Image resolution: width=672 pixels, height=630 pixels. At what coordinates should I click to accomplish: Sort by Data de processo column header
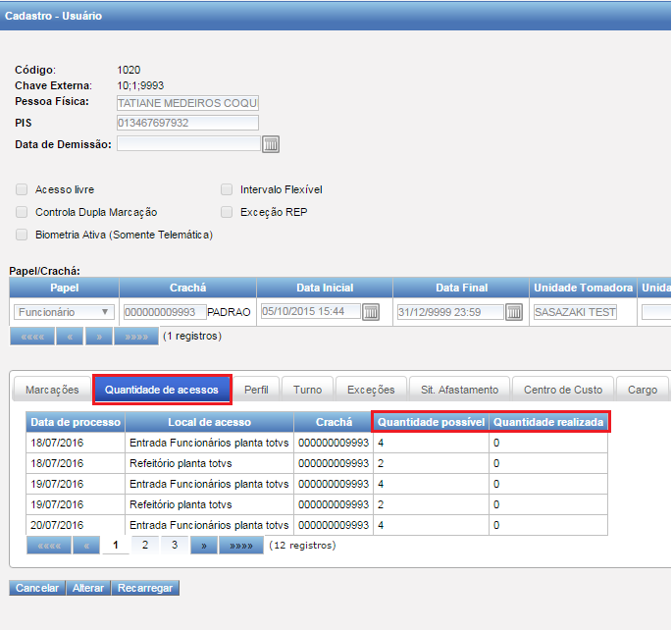coord(76,422)
